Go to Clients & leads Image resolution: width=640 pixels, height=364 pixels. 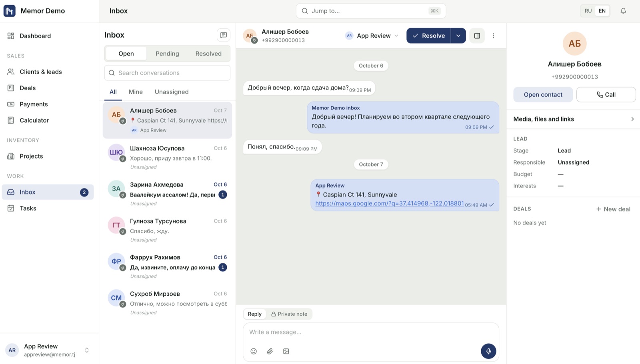tap(48, 72)
